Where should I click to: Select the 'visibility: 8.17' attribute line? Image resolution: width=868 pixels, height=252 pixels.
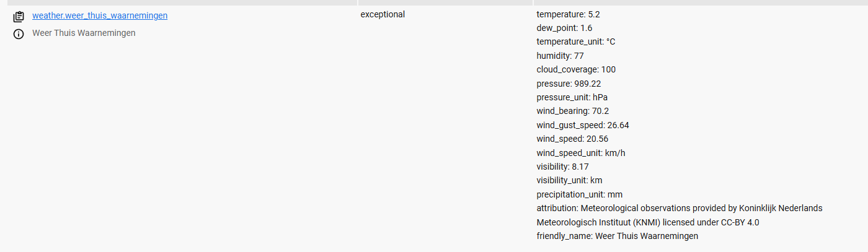[562, 167]
